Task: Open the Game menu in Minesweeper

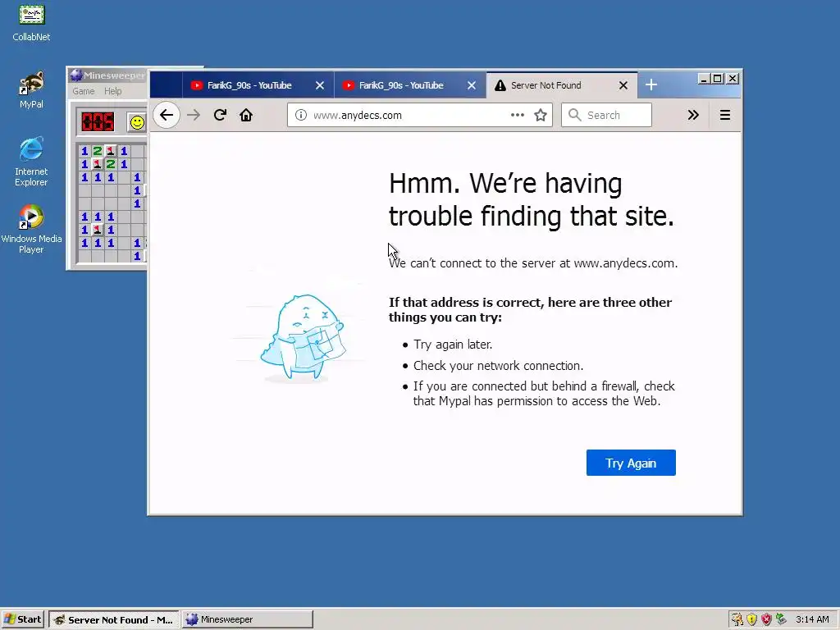Action: [x=84, y=91]
